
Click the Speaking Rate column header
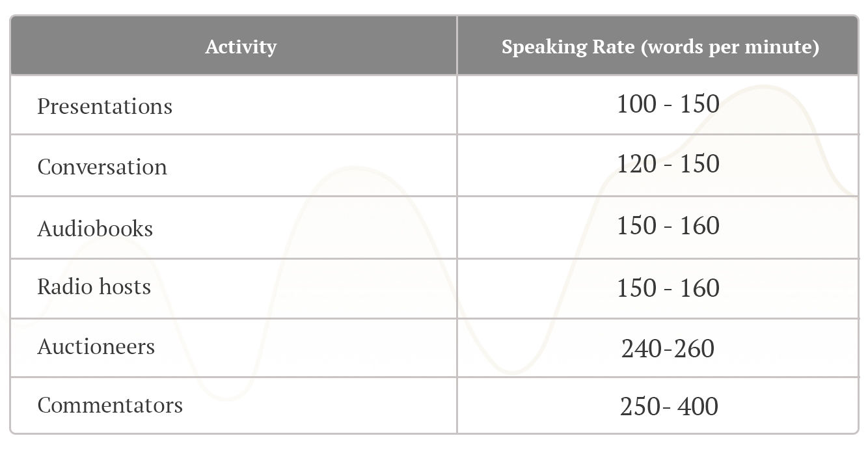click(660, 47)
